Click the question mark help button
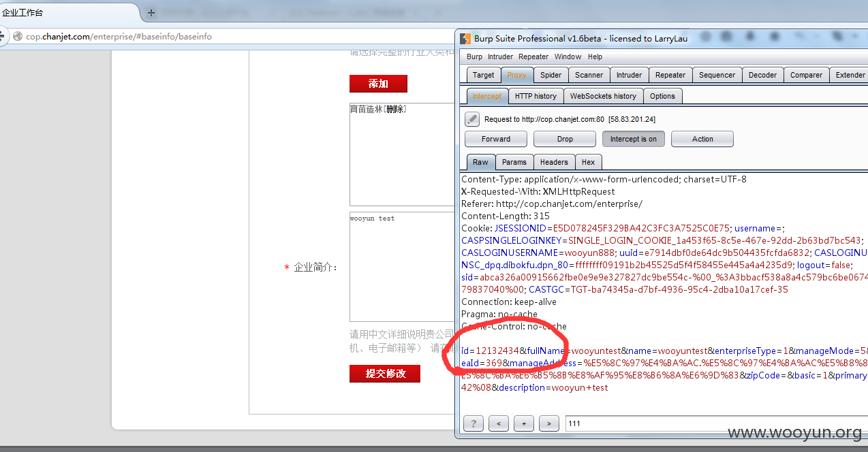 pyautogui.click(x=473, y=423)
